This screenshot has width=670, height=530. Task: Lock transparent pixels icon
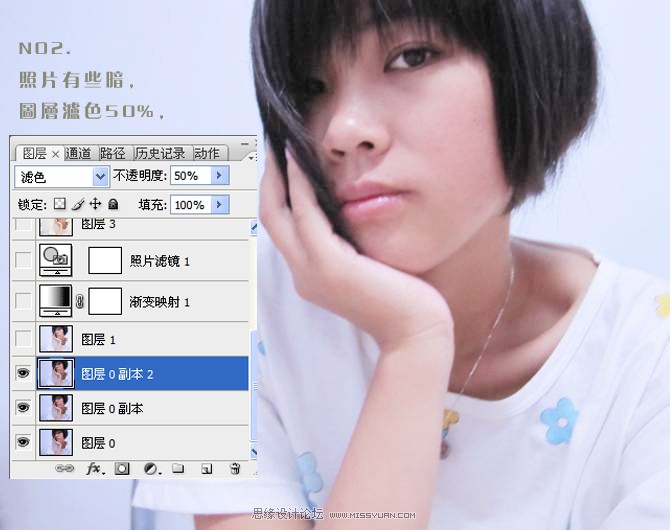tap(60, 204)
